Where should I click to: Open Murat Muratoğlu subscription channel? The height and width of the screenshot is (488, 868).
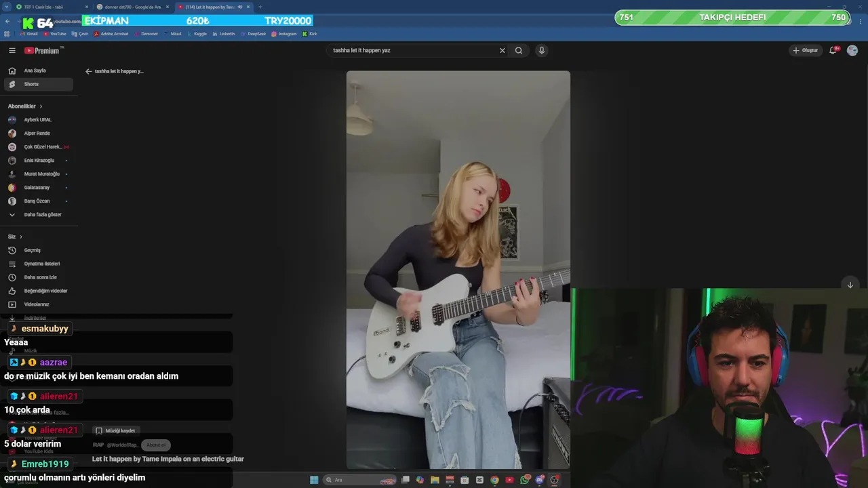(39, 174)
